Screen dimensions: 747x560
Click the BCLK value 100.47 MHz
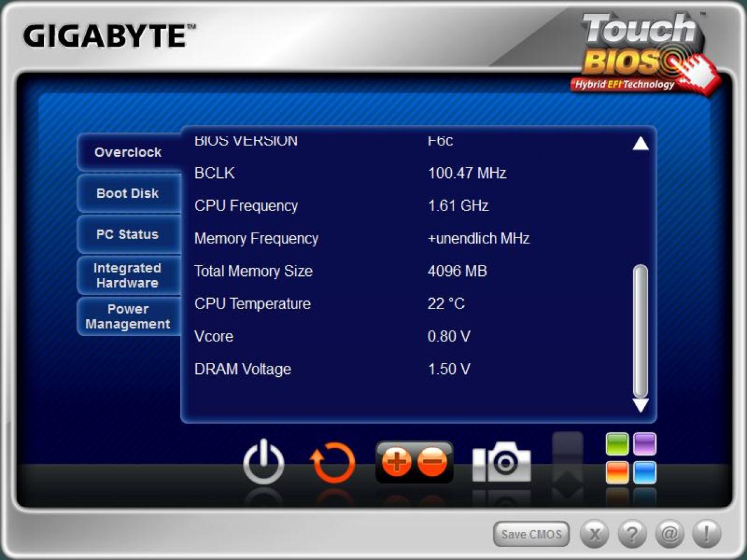point(467,173)
